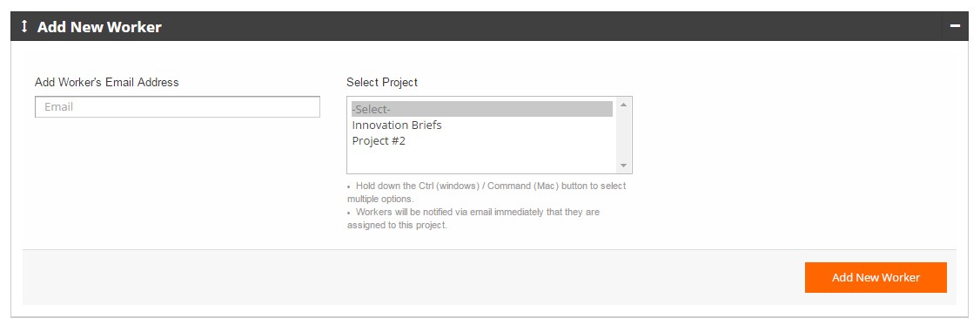Click the project list scrollbar track
This screenshot has width=980, height=332.
(623, 135)
